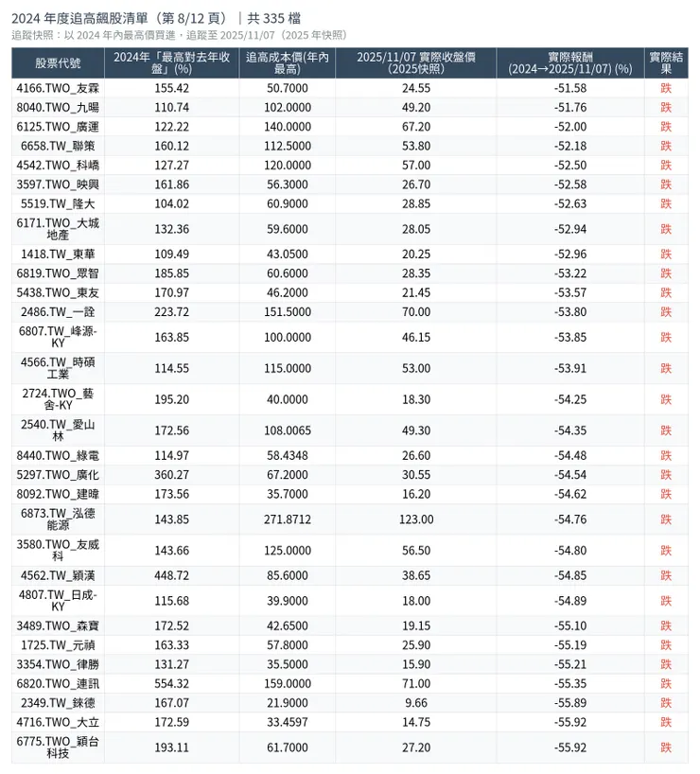Select the 271.8712 cost price cell
700x774 pixels.
(x=287, y=519)
